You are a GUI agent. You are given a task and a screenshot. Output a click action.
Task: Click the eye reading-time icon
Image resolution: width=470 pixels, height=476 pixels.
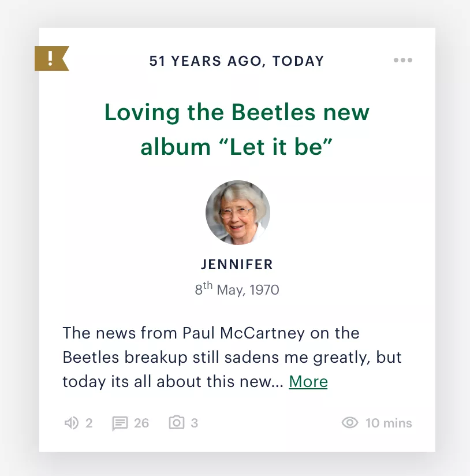(x=350, y=423)
